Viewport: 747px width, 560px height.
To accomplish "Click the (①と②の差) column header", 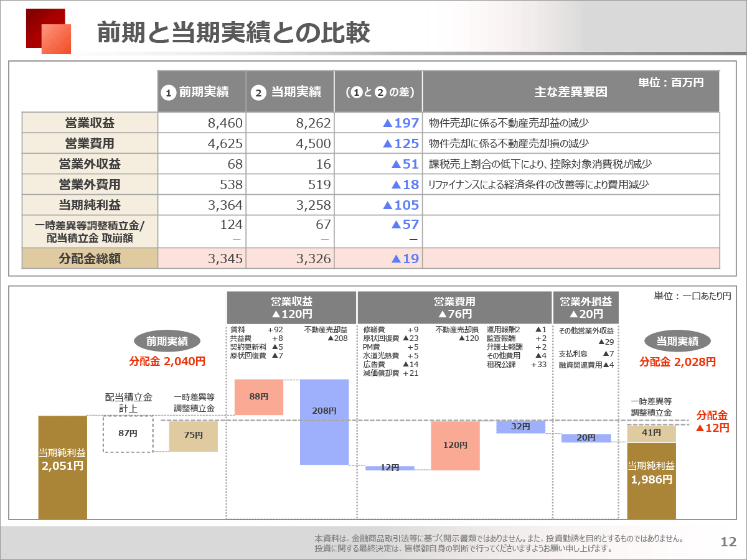I will point(378,91).
